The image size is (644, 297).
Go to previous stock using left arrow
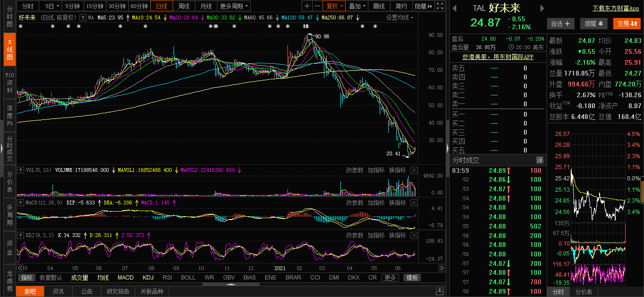coord(454,8)
